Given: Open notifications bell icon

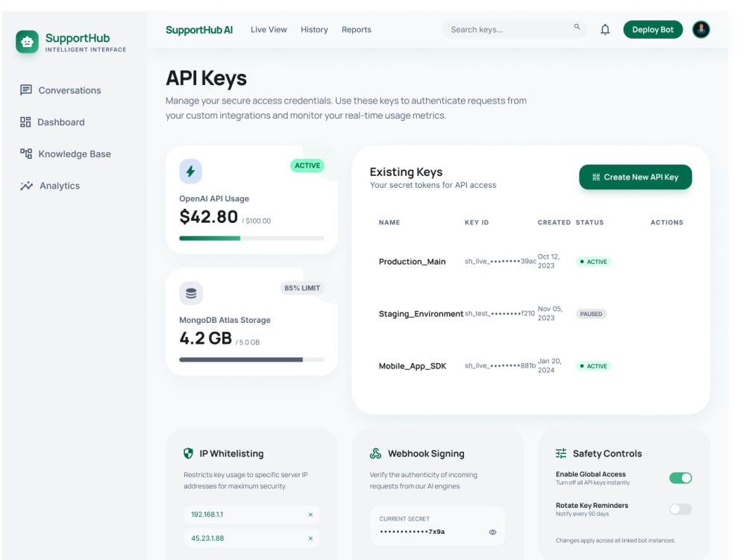Looking at the screenshot, I should pyautogui.click(x=605, y=30).
